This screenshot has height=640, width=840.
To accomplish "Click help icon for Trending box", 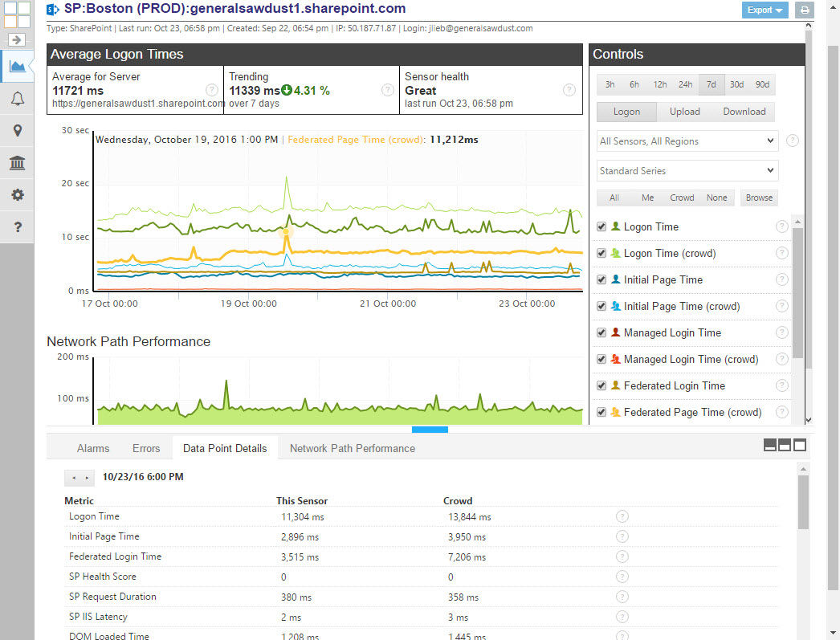I will click(x=388, y=90).
